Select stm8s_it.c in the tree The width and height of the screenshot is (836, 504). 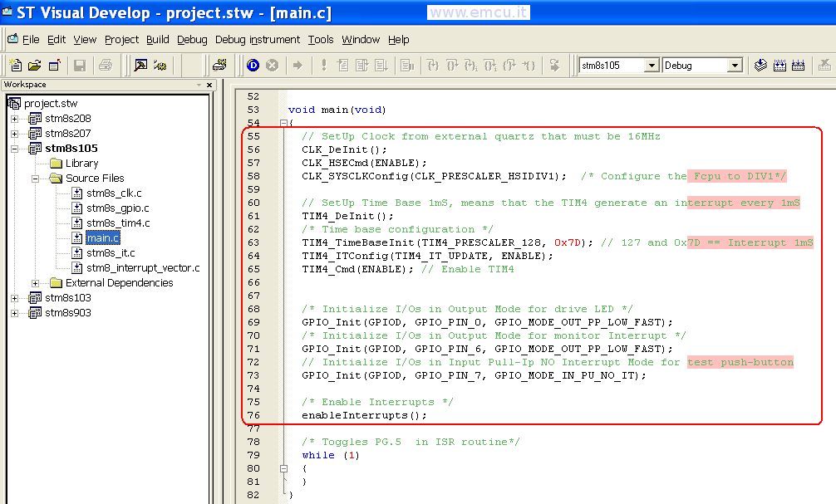(x=111, y=252)
